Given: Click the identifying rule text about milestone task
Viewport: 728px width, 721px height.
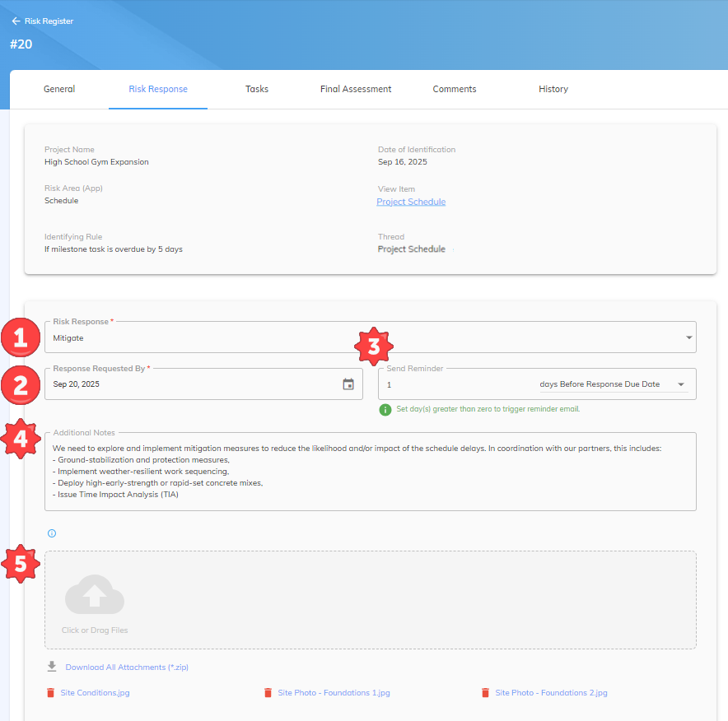Looking at the screenshot, I should click(114, 249).
